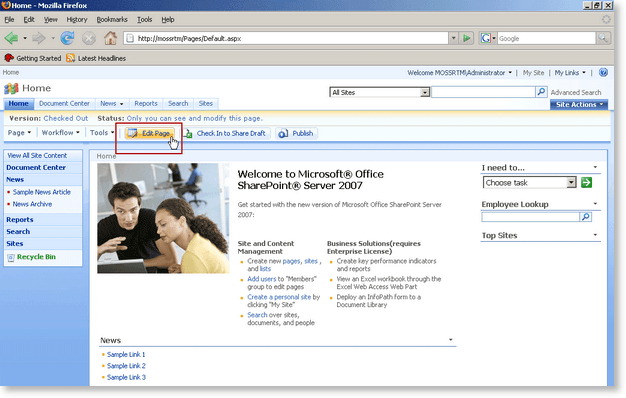Screen dimensions: 626x398
Task: Expand the All Sites scope dropdown
Action: point(425,93)
